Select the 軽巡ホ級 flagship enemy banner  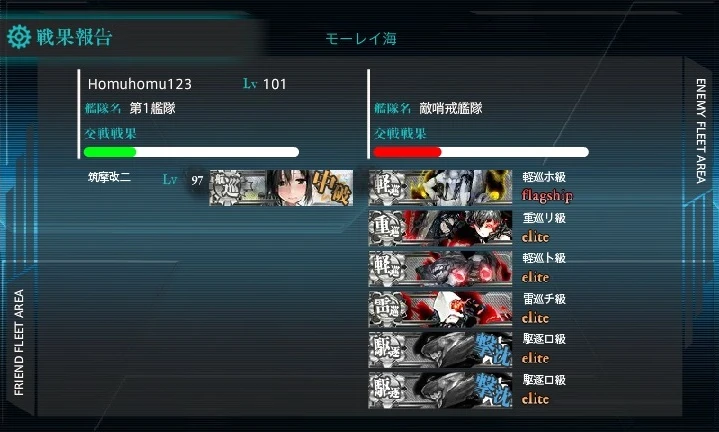pos(440,187)
